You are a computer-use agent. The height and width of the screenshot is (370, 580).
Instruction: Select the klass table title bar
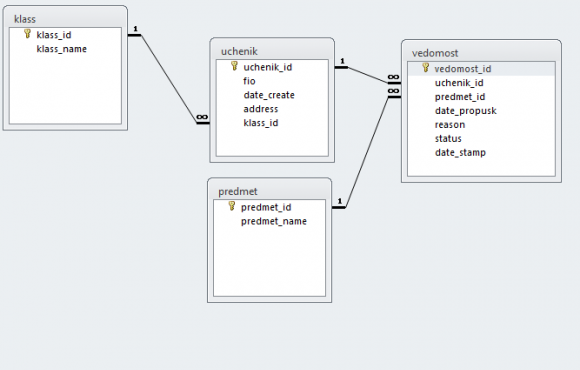65,18
